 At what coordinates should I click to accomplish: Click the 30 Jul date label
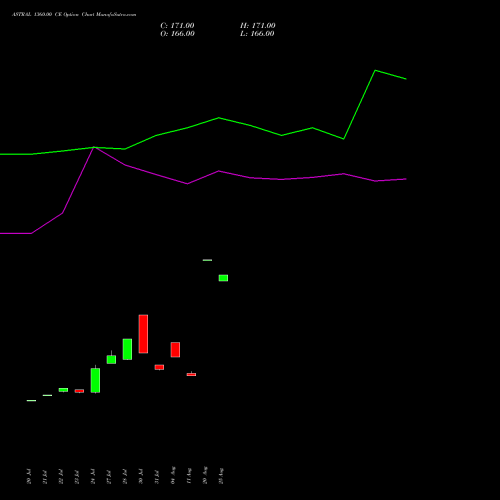141,476
